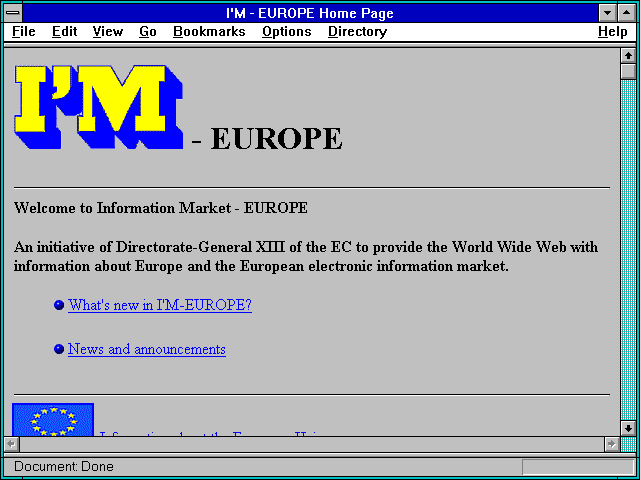Follow the News and announcements link
Image resolution: width=640 pixels, height=480 pixels.
147,349
